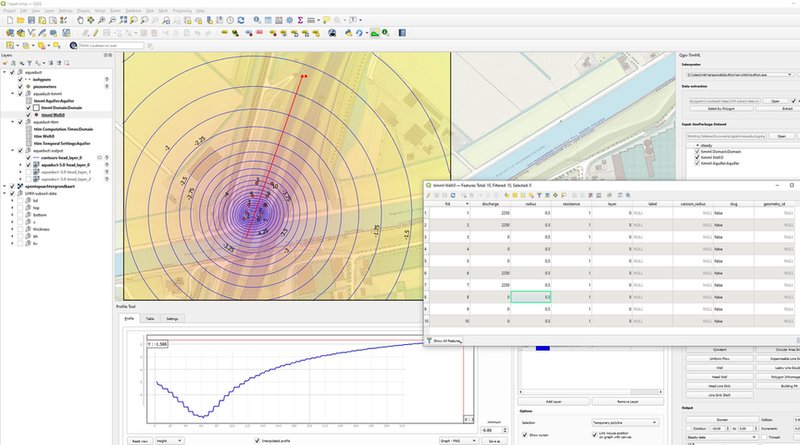Image resolution: width=800 pixels, height=445 pixels.
Task: Click the Show All Features button
Action: point(444,340)
